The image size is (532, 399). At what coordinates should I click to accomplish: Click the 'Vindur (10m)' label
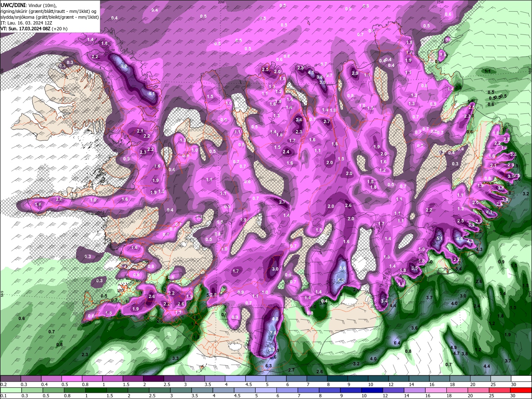click(42, 5)
